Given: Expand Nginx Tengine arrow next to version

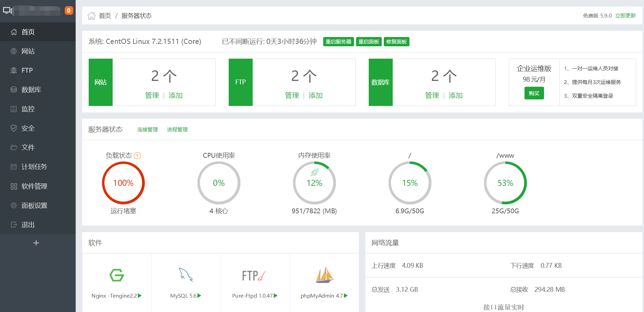Looking at the screenshot, I should pos(140,296).
